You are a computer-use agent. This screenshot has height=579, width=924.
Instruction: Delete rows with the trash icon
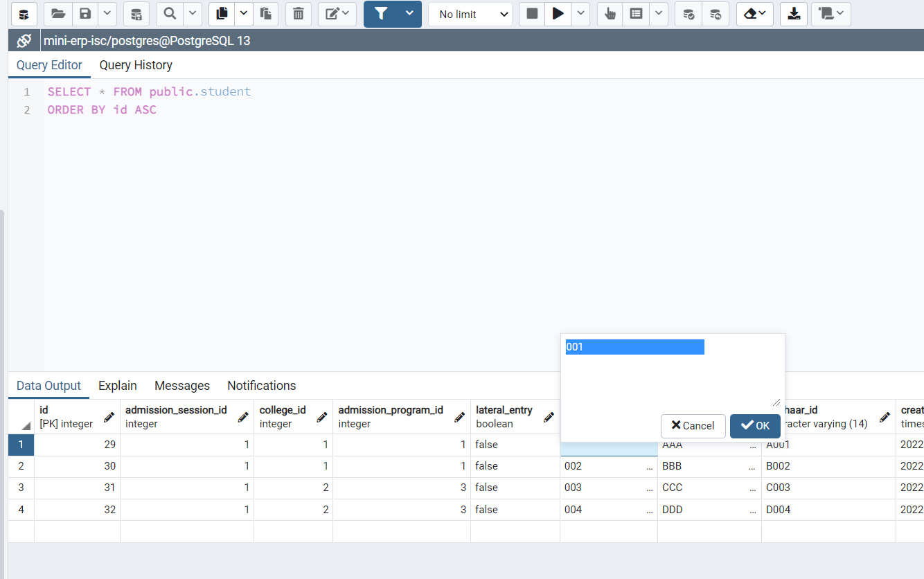[299, 14]
